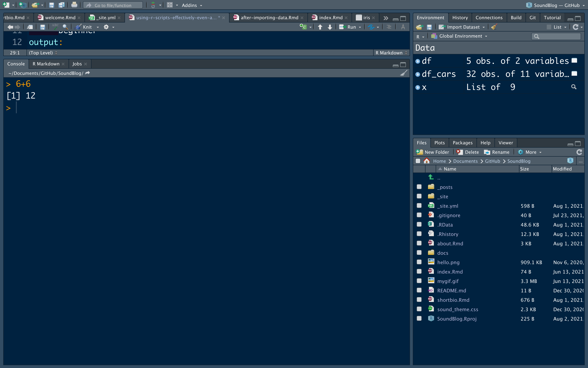The height and width of the screenshot is (368, 588).
Task: Clear the console with the broom icon
Action: tap(404, 73)
